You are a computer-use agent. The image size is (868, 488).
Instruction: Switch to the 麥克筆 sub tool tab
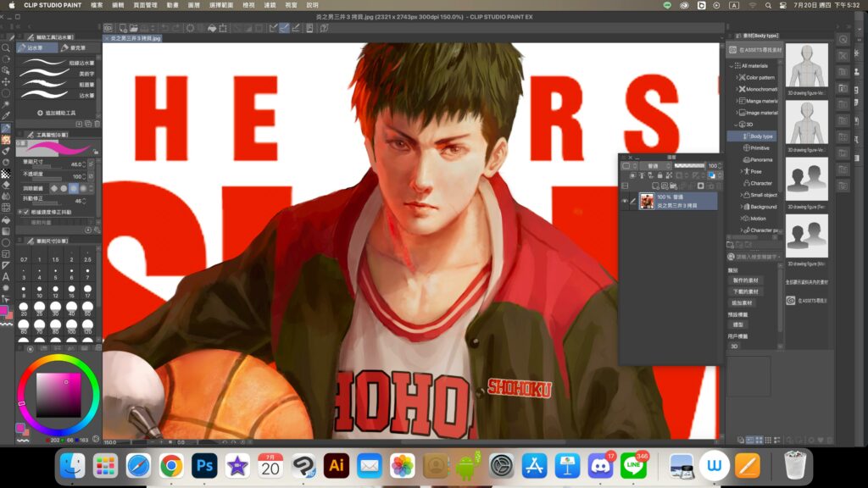(77, 48)
